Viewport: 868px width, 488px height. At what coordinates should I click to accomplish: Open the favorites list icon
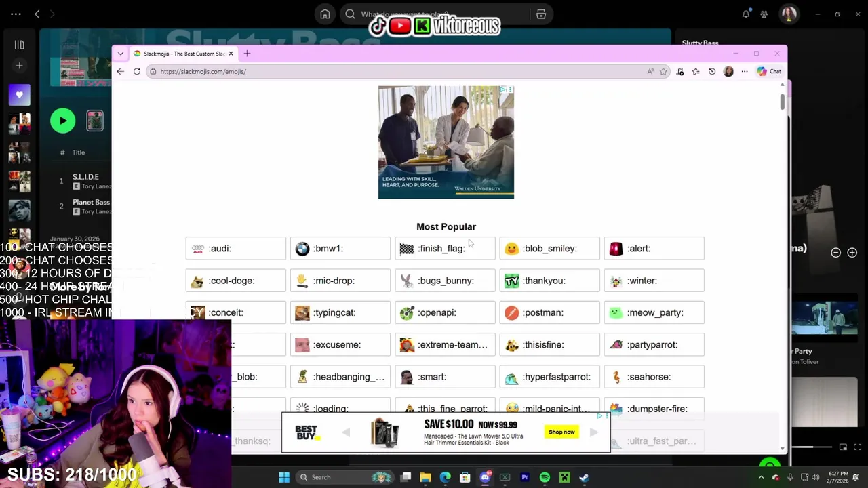click(696, 71)
